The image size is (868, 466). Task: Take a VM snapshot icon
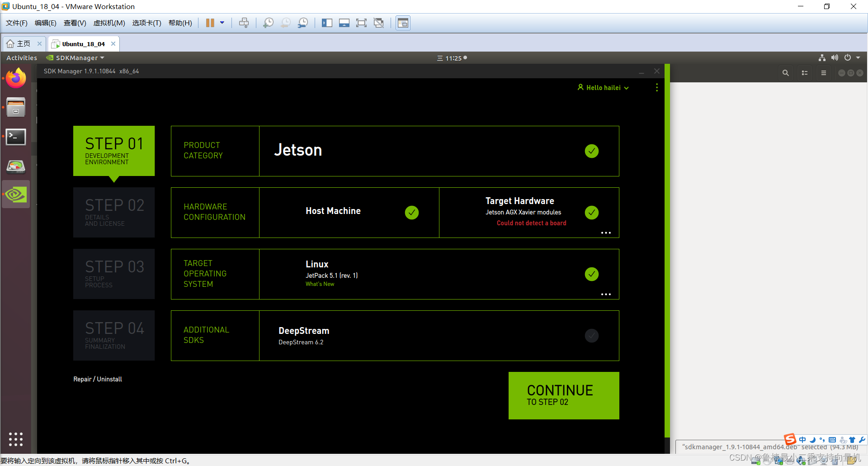[x=268, y=23]
